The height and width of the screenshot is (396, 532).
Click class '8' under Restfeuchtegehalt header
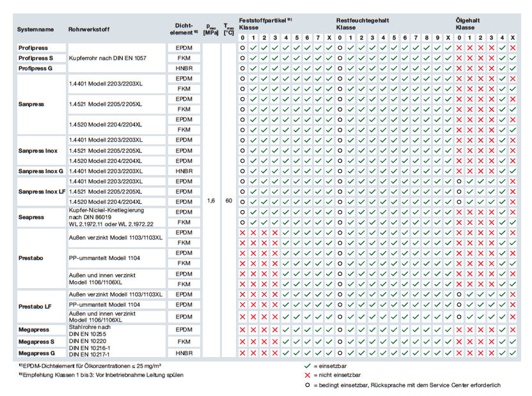(x=426, y=38)
